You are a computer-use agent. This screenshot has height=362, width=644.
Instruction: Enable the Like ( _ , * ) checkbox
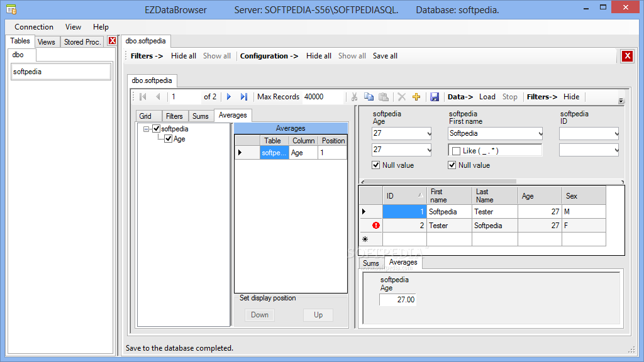click(456, 151)
